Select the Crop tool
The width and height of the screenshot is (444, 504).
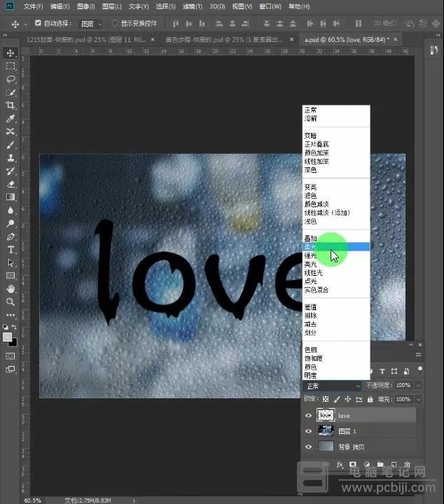tap(11, 106)
